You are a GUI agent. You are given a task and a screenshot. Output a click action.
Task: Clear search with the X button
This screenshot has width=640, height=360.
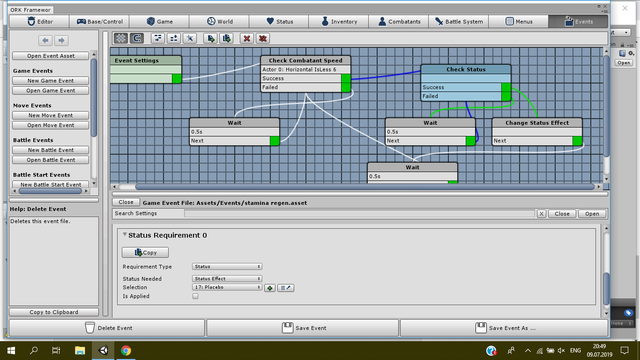pyautogui.click(x=541, y=214)
